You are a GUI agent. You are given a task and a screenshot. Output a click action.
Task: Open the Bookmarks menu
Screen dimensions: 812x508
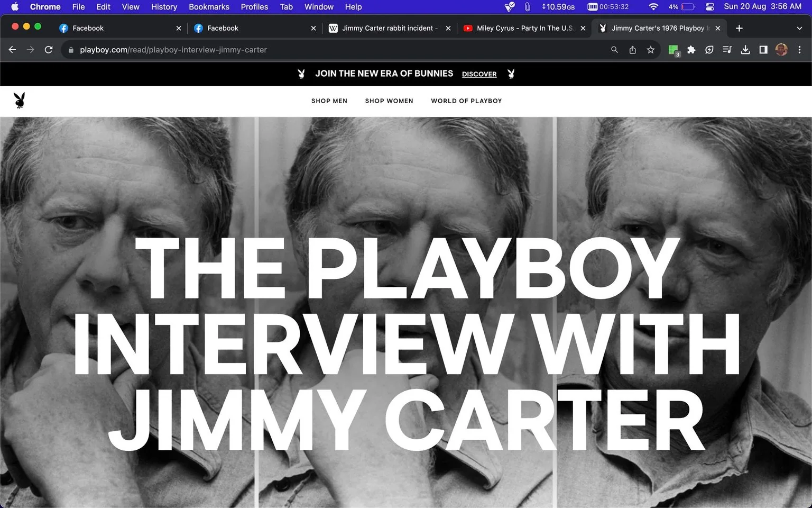(x=209, y=7)
